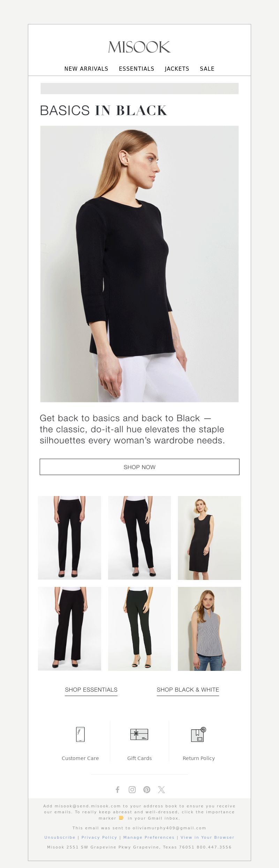
Task: Follow the SHOP BLACK & WHITE link
Action: (x=188, y=690)
